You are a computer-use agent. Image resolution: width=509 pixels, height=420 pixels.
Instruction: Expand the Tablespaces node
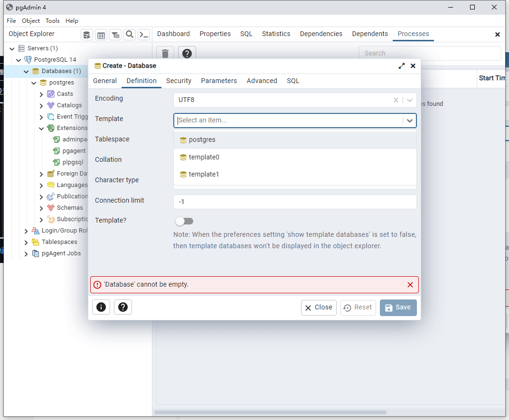[x=26, y=243]
